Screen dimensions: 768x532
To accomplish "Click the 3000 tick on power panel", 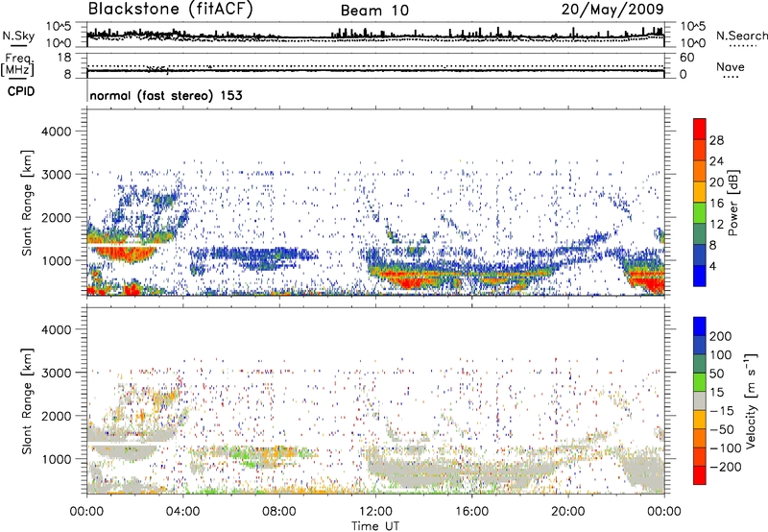I will [57, 175].
